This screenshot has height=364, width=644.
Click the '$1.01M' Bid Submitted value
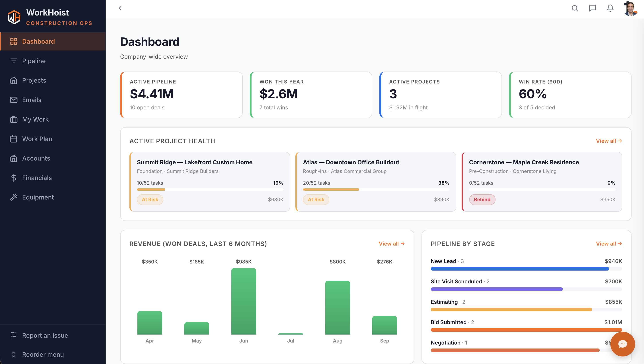[x=613, y=322]
